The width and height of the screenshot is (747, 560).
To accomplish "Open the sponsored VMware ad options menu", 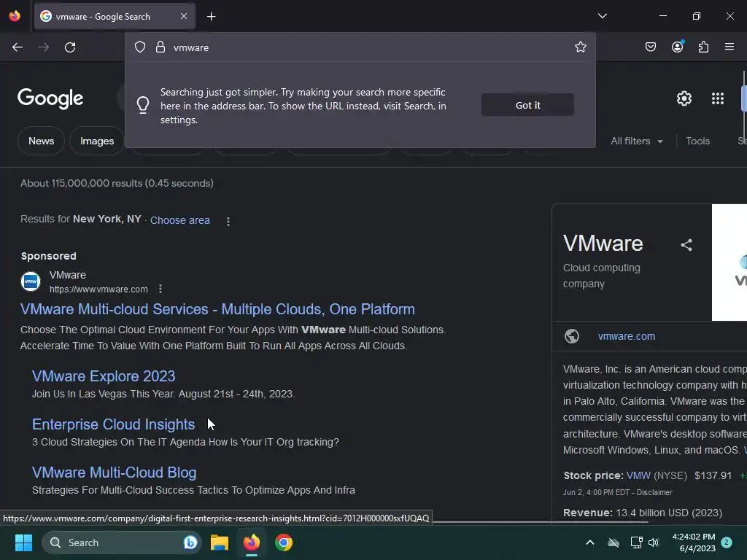I will (x=160, y=289).
